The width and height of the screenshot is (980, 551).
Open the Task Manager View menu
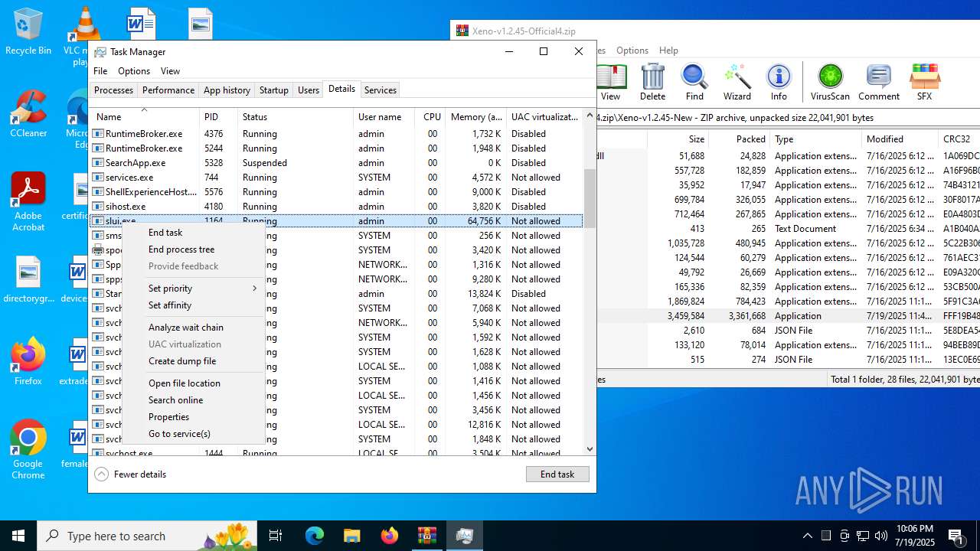tap(170, 71)
